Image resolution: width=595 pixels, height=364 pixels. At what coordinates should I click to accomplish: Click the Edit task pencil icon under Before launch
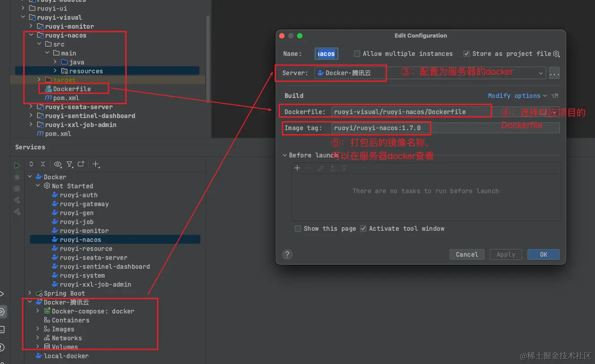click(321, 168)
